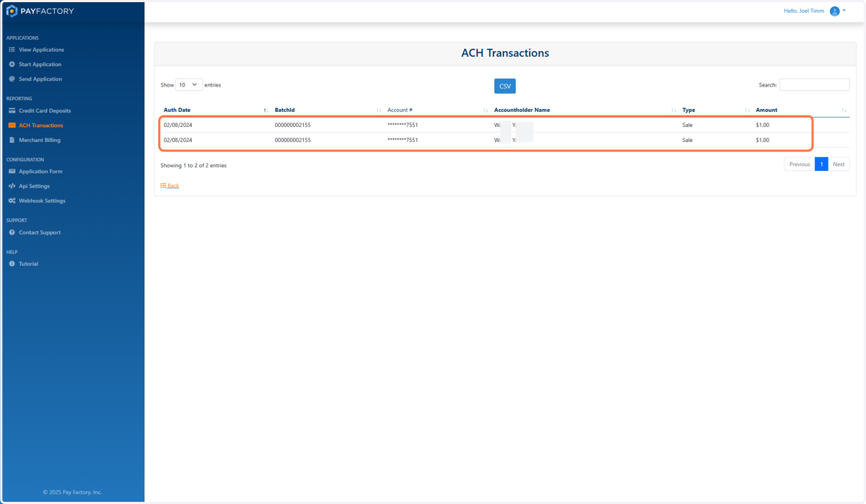Image resolution: width=866 pixels, height=504 pixels.
Task: Click $1.00 in second row
Action: tap(762, 140)
